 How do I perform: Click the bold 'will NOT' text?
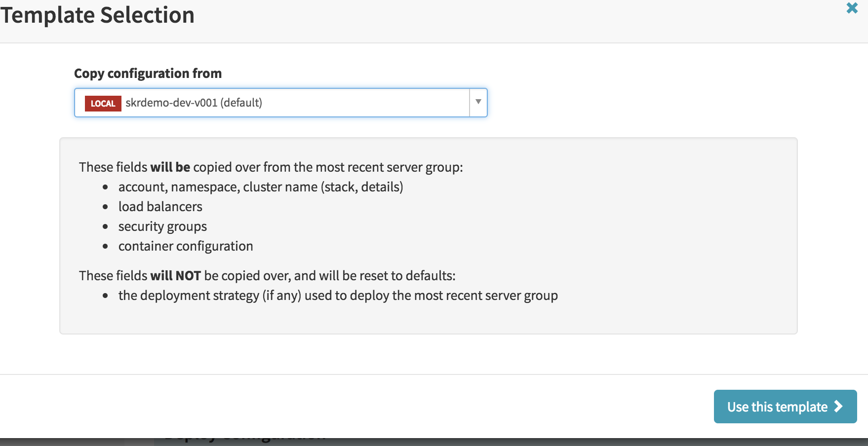coord(175,276)
